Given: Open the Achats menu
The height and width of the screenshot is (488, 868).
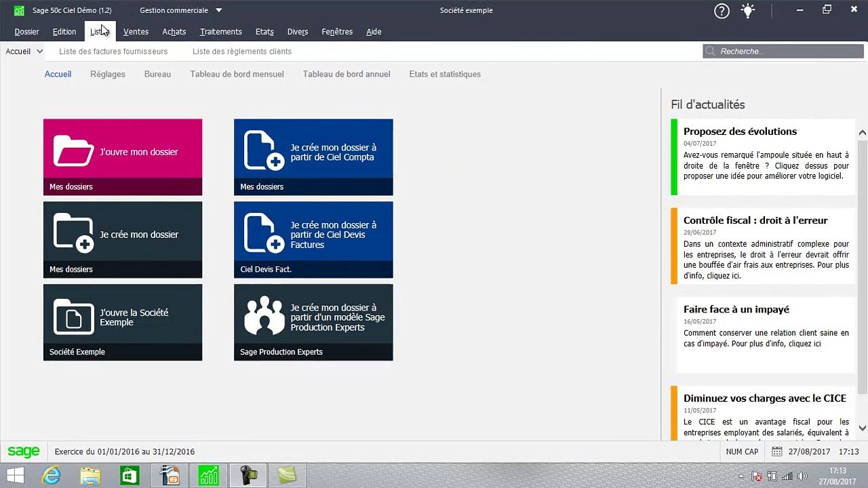Looking at the screenshot, I should pos(174,32).
